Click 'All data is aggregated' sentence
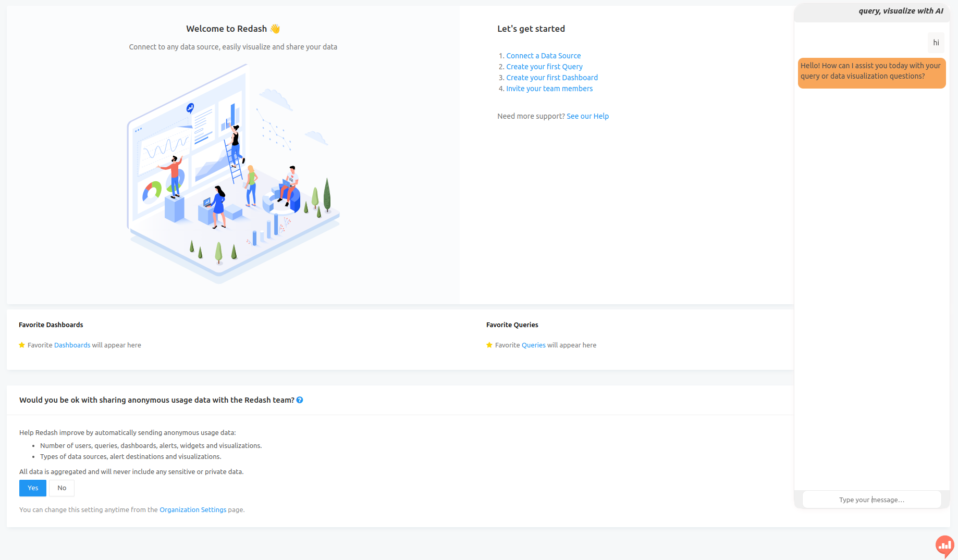The width and height of the screenshot is (958, 560). (x=131, y=471)
